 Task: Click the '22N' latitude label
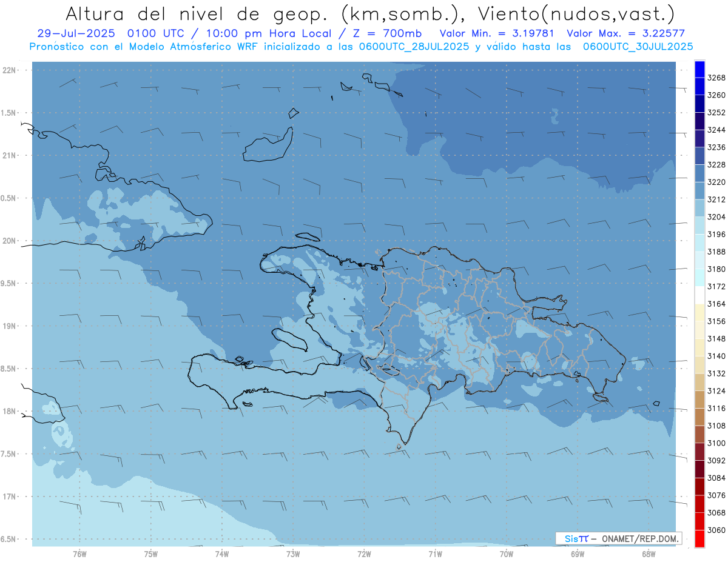9,70
